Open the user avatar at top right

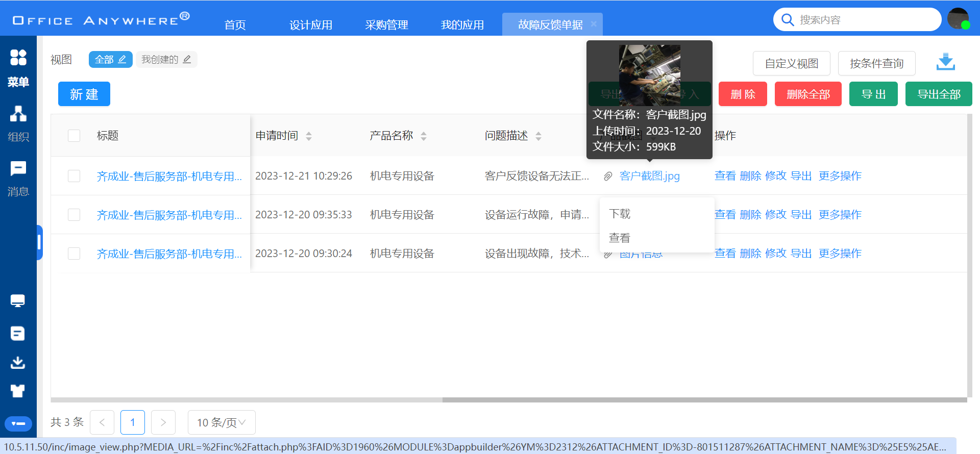coord(958,19)
